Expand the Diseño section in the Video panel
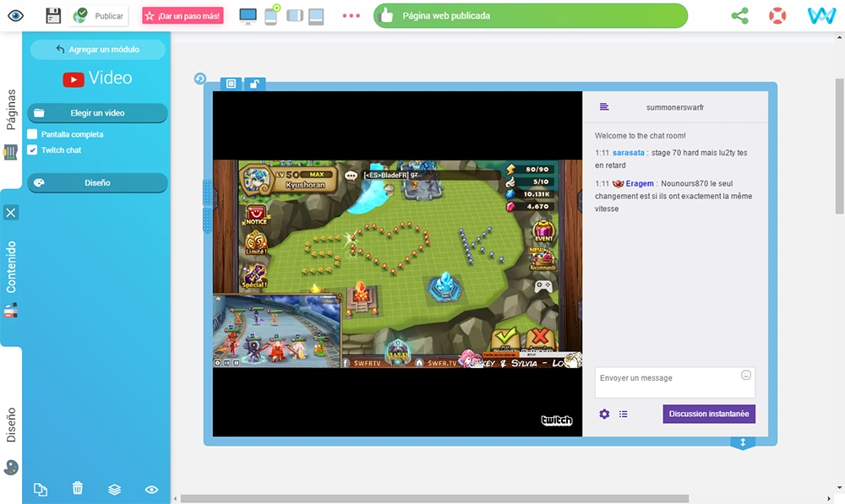 pyautogui.click(x=97, y=183)
